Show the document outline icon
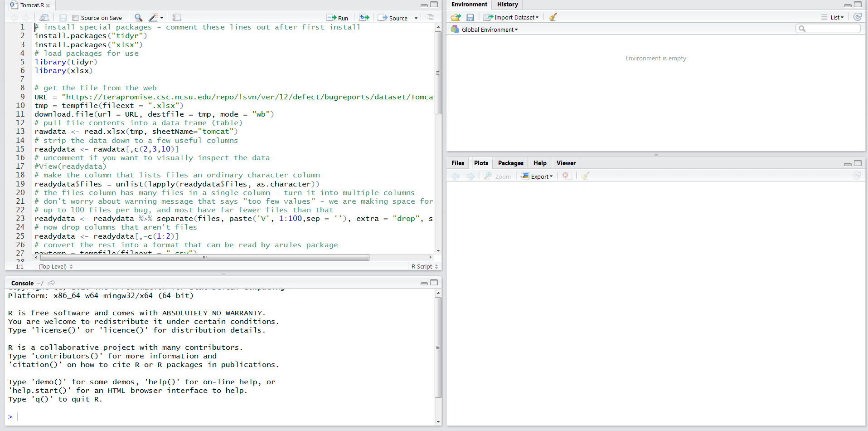Image resolution: width=868 pixels, height=431 pixels. click(430, 17)
